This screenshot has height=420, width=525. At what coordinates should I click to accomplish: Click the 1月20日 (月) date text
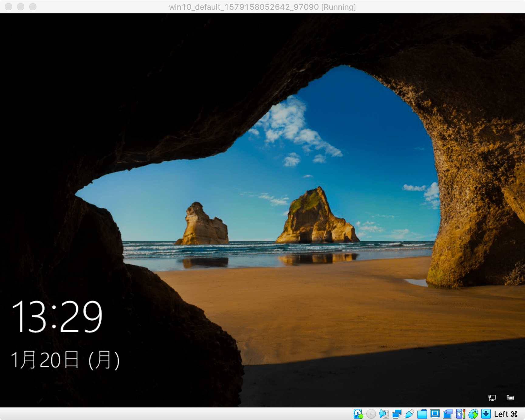point(65,360)
